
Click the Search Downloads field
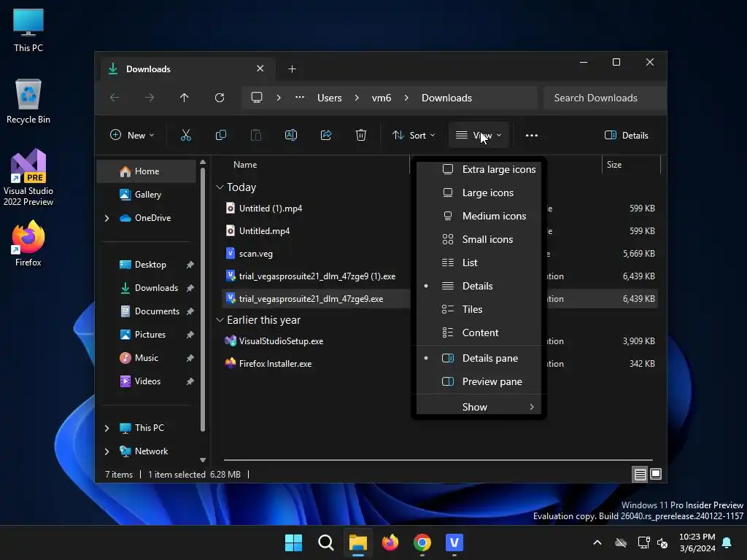pyautogui.click(x=605, y=98)
